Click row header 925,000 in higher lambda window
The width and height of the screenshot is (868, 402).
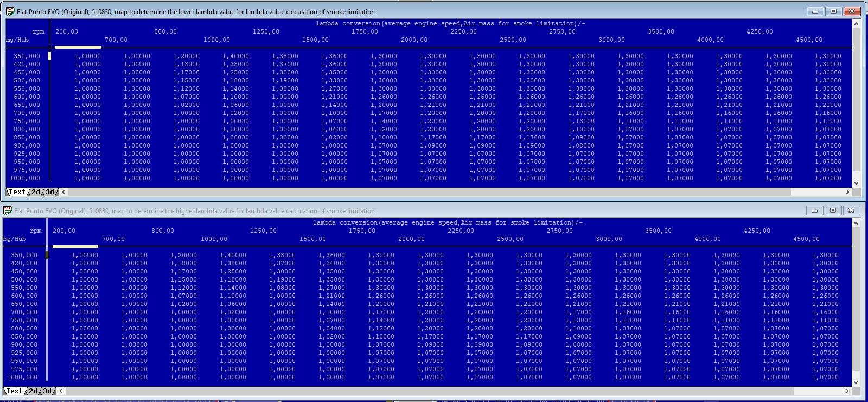[x=24, y=353]
